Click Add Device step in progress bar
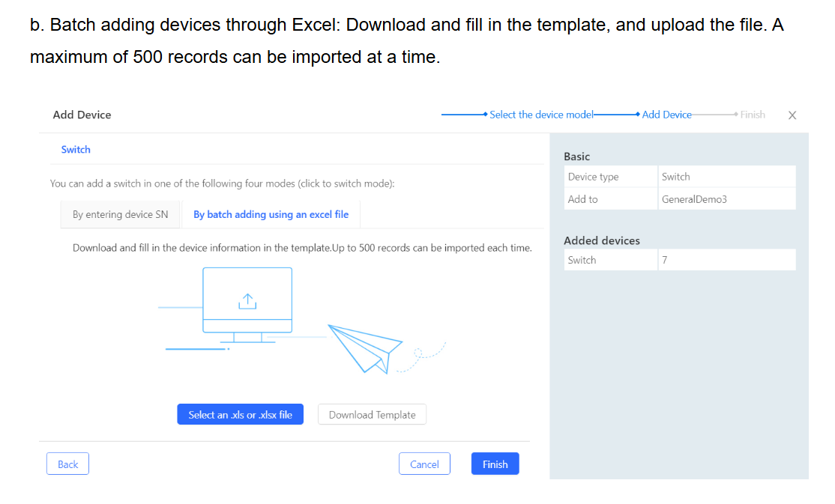 click(x=666, y=115)
